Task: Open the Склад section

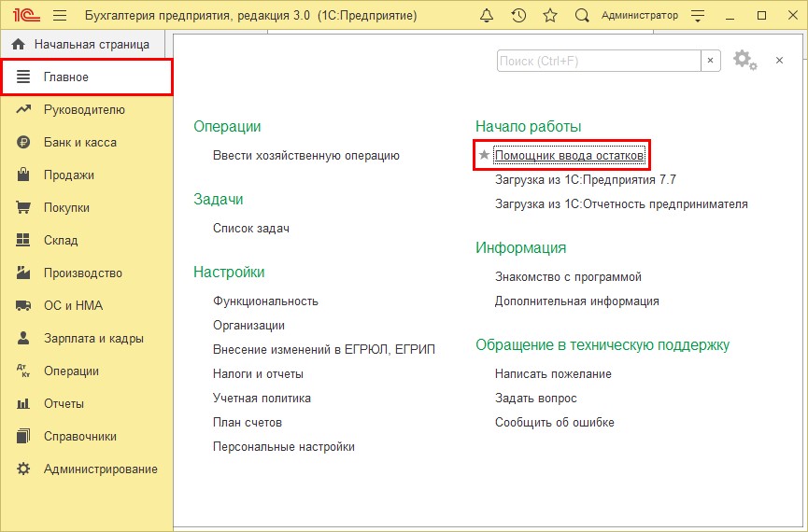Action: click(87, 240)
